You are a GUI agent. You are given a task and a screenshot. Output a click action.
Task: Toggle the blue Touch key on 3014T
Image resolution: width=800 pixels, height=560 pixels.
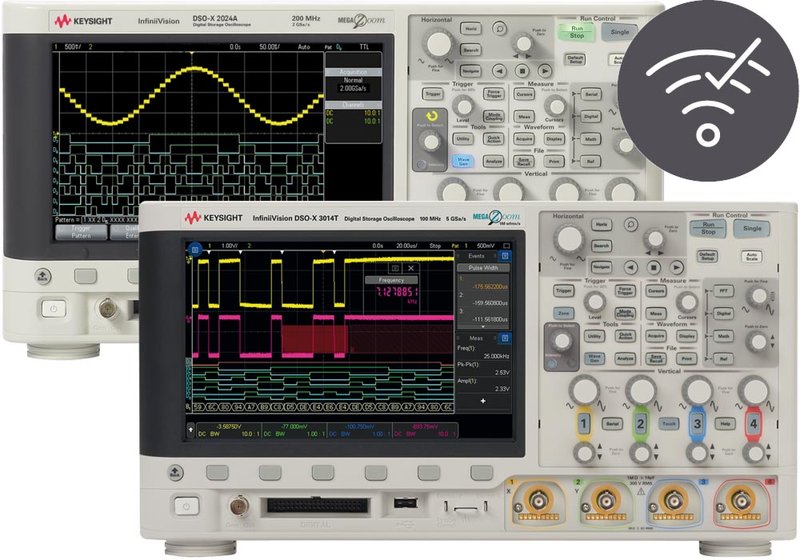[668, 423]
